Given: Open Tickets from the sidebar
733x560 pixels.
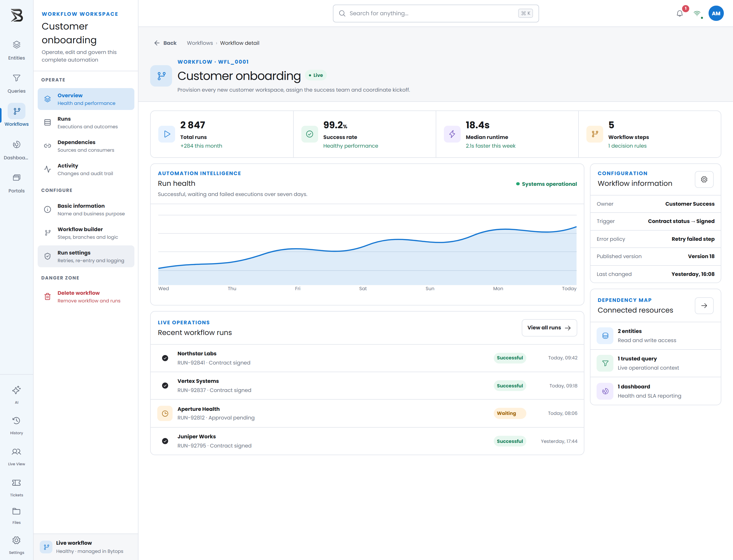Looking at the screenshot, I should coord(16,487).
